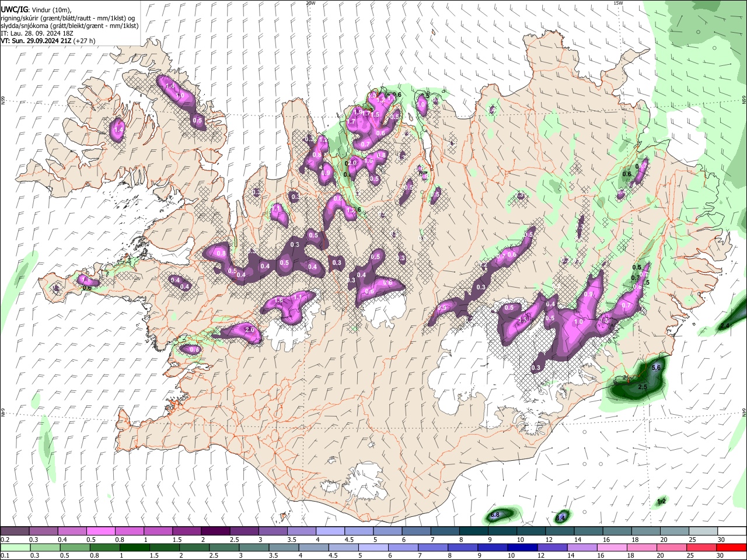Screen dimensions: 747x560
Task: Pick the gray-green 3–3.5 swatch in the lower scale
Action: (254, 547)
